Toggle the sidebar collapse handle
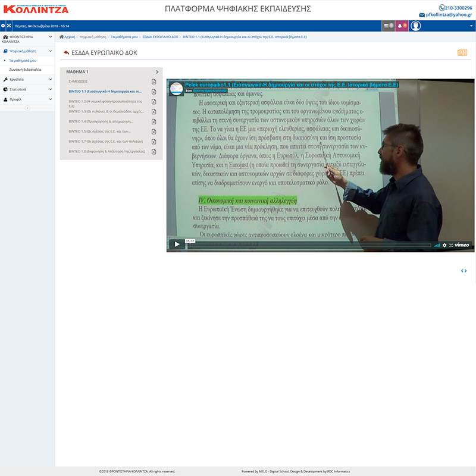Screen dimensions: 476x476 coord(27,108)
